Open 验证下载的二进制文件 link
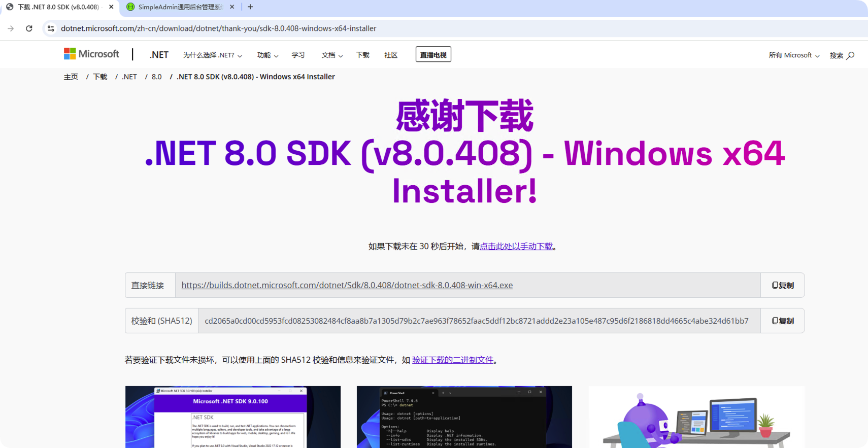Screen dimensions: 868x448 click(453, 360)
